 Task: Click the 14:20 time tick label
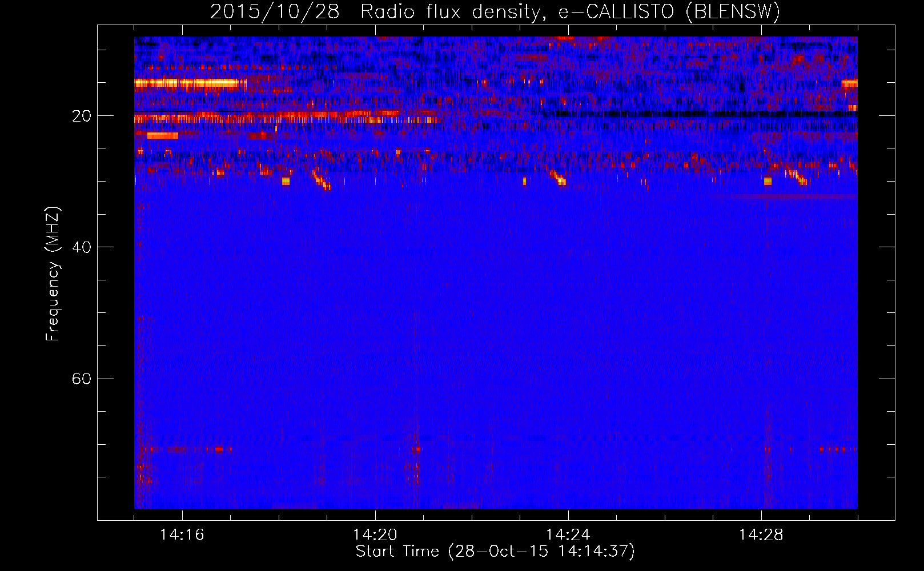click(x=375, y=535)
